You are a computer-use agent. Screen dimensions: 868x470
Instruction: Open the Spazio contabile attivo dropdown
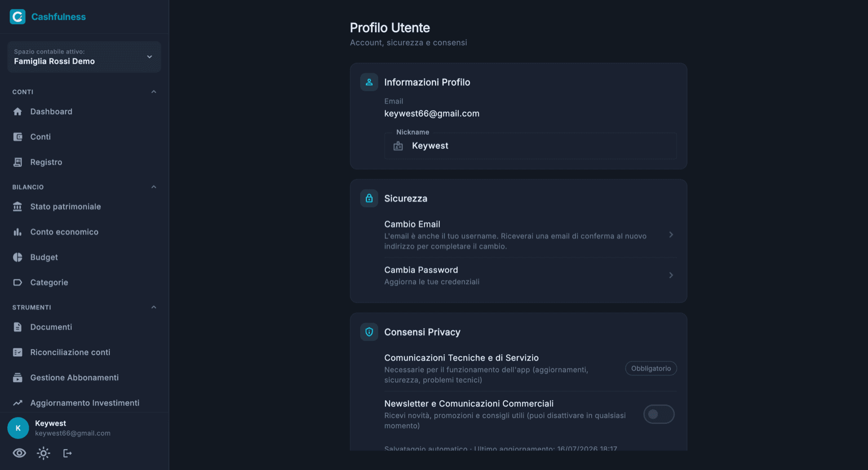pos(84,57)
